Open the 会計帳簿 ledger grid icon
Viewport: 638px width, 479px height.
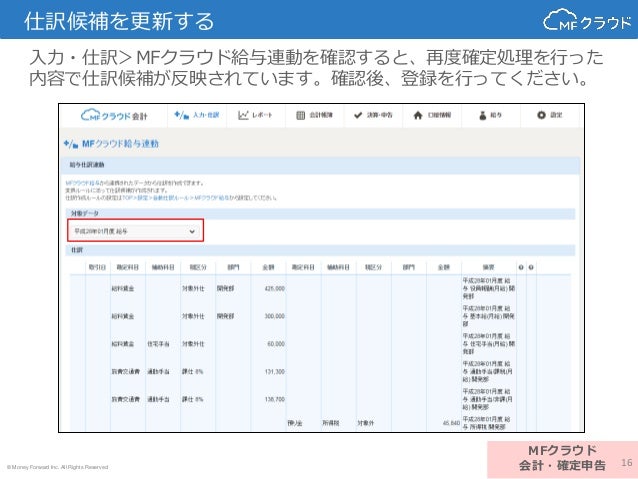(300, 115)
